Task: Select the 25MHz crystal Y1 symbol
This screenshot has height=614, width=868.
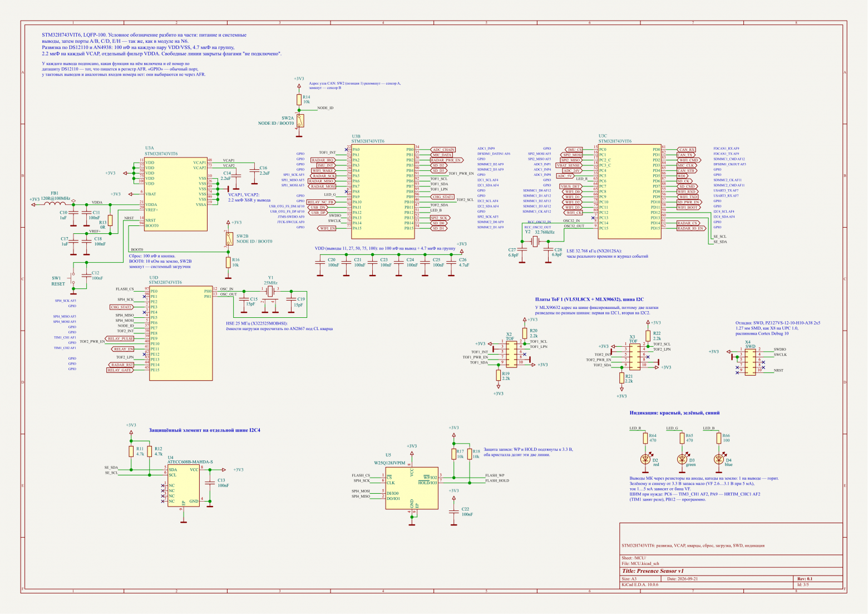Action: click(270, 291)
